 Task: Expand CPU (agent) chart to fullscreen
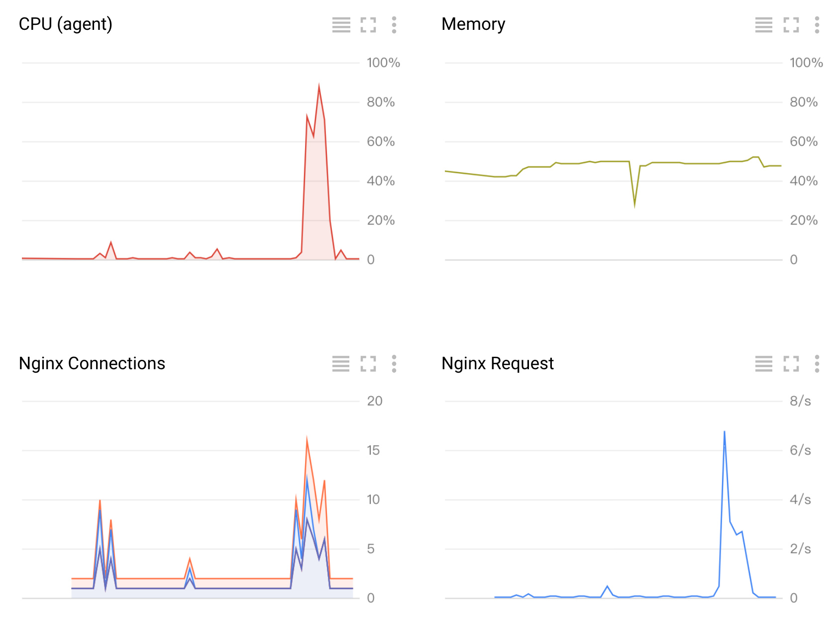click(368, 24)
